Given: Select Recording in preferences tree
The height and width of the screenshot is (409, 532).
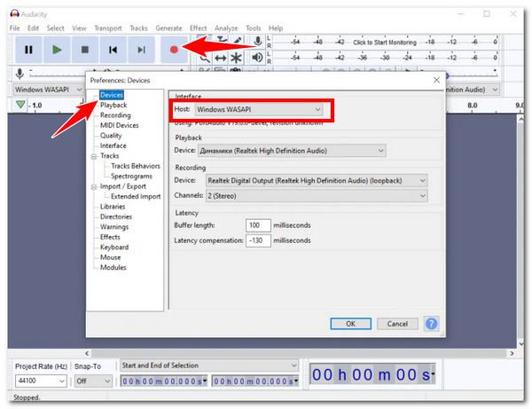Looking at the screenshot, I should point(115,115).
